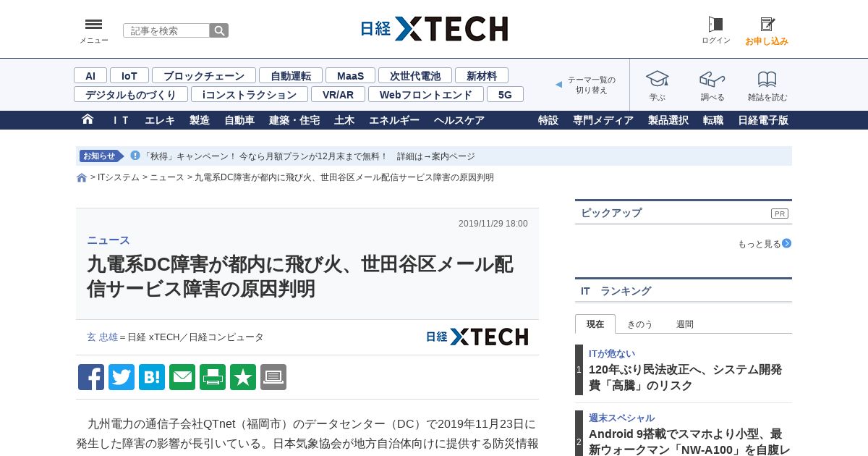Open the ＩＴ navigation menu
Screen dimensions: 868x456
point(121,120)
